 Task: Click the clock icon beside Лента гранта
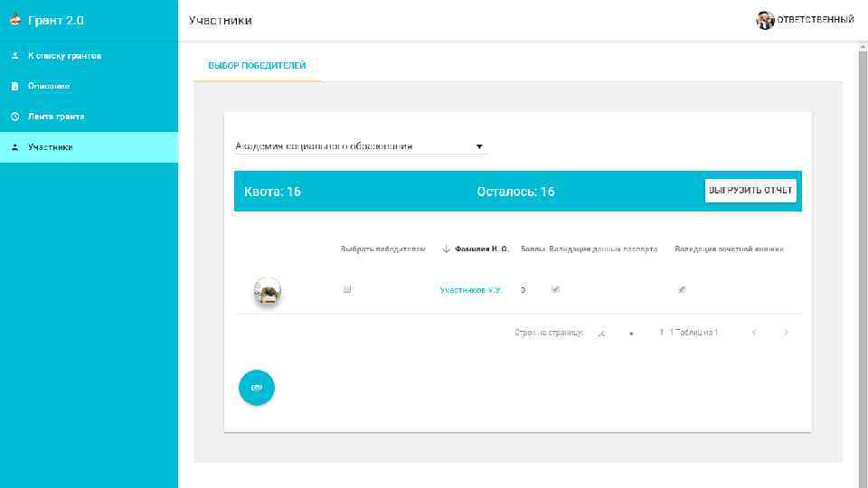click(x=15, y=117)
